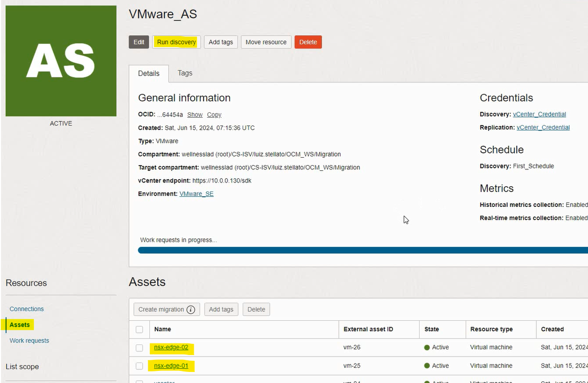Click the vm-25 external asset ID cell
Image resolution: width=588 pixels, height=383 pixels.
pyautogui.click(x=352, y=366)
